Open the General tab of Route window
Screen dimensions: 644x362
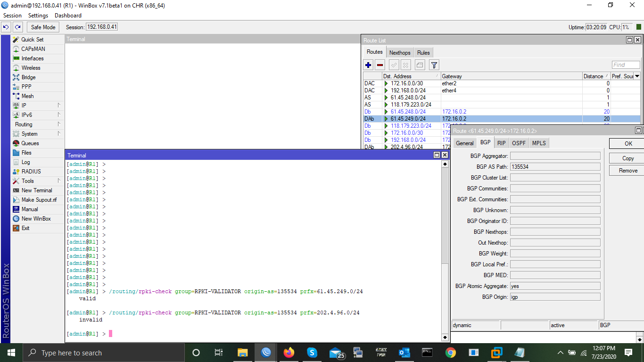pos(465,143)
